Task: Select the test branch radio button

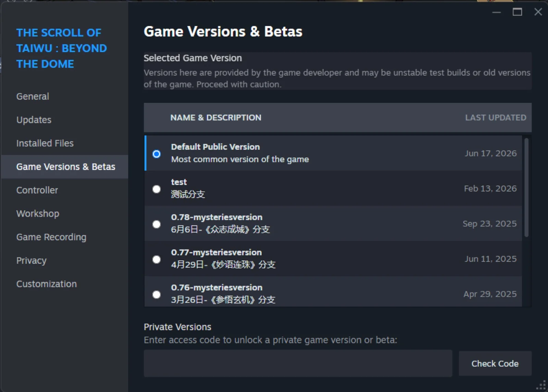Action: 157,189
